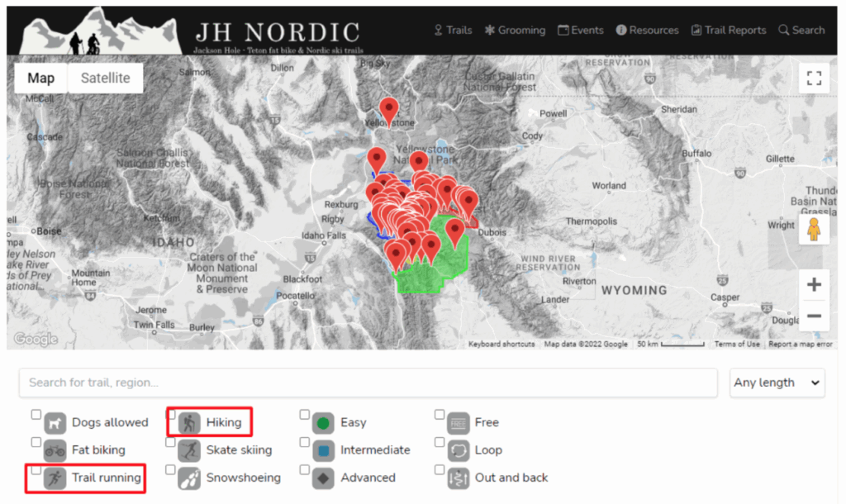Open the Resources menu item
This screenshot has height=504, width=846.
pos(647,31)
